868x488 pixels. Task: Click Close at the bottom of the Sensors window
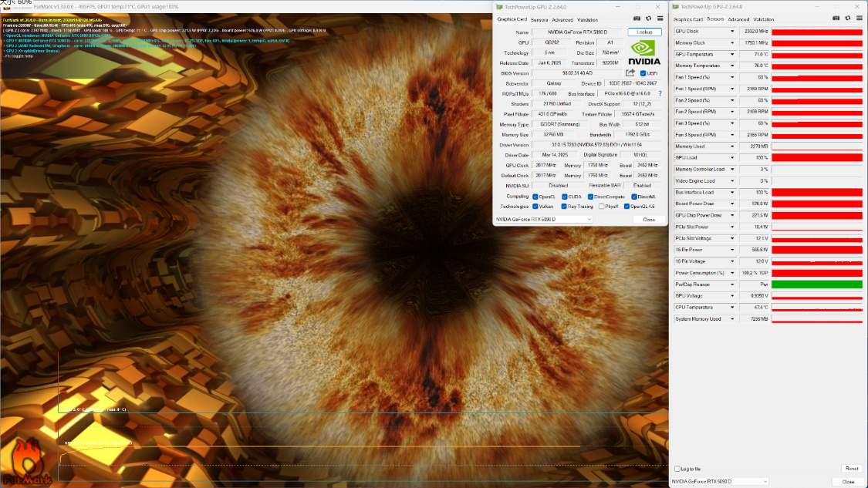coord(848,481)
